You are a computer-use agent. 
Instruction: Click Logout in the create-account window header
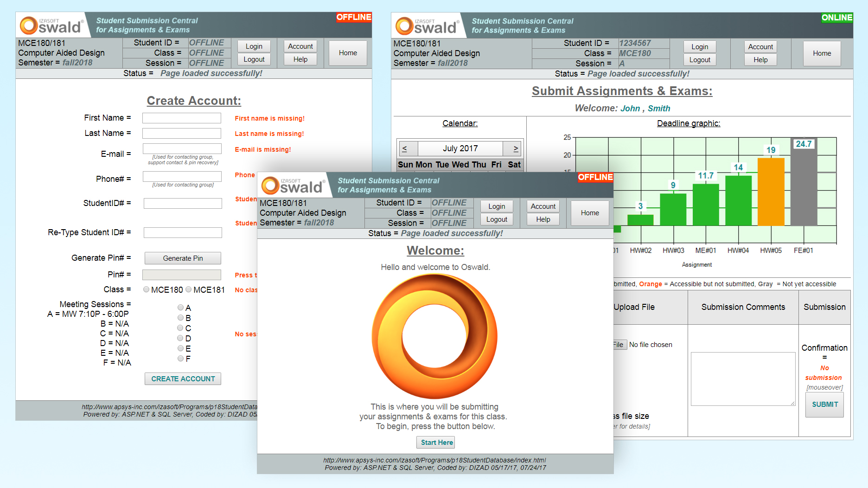click(254, 59)
